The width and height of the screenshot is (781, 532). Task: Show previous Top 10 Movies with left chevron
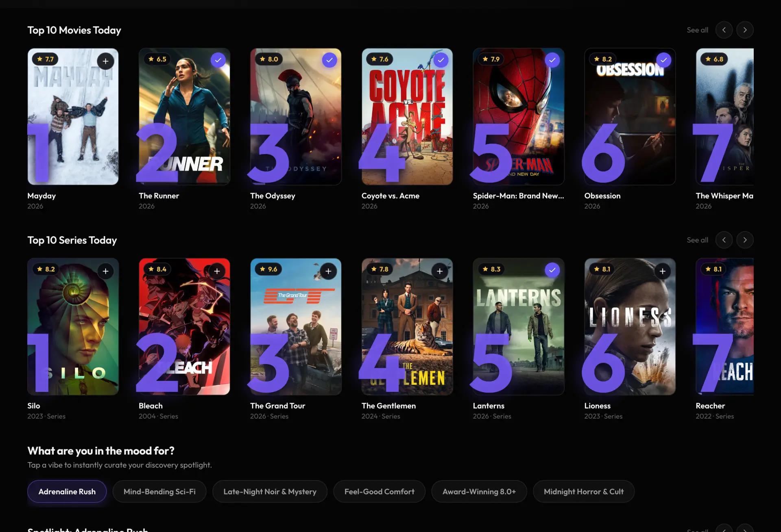(x=724, y=30)
